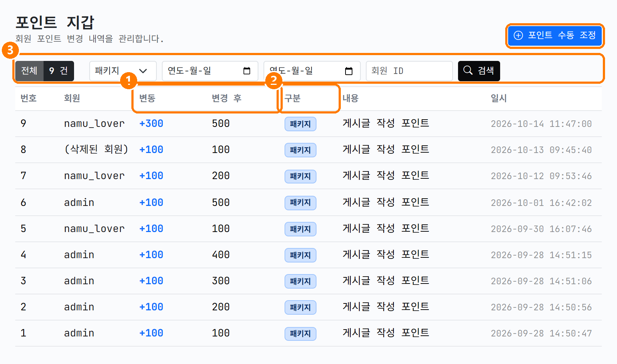
Task: Click the 변동 column header
Action: [x=147, y=98]
